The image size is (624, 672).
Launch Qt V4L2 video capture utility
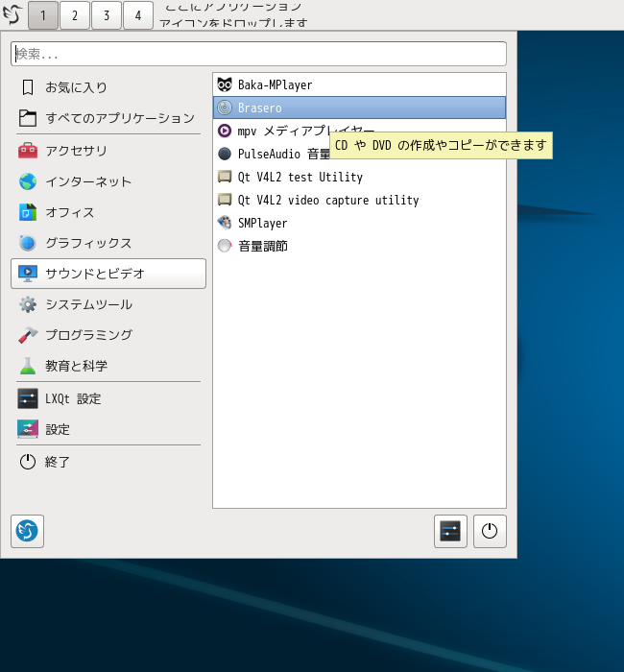tap(359, 200)
